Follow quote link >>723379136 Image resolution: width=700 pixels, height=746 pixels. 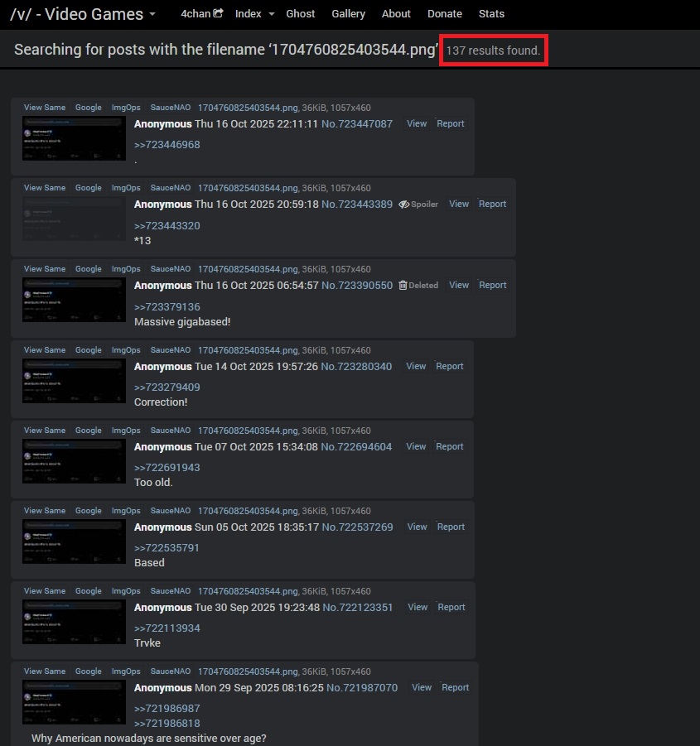pyautogui.click(x=167, y=307)
